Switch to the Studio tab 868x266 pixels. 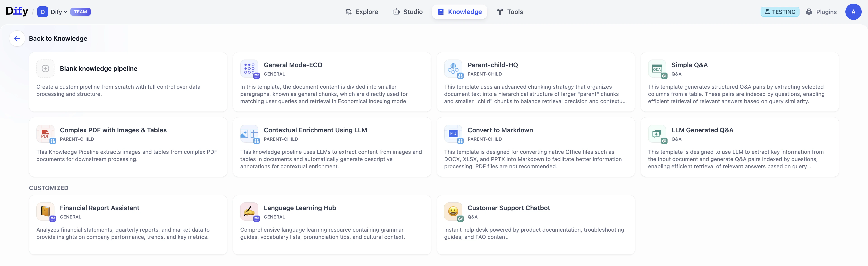pos(408,12)
